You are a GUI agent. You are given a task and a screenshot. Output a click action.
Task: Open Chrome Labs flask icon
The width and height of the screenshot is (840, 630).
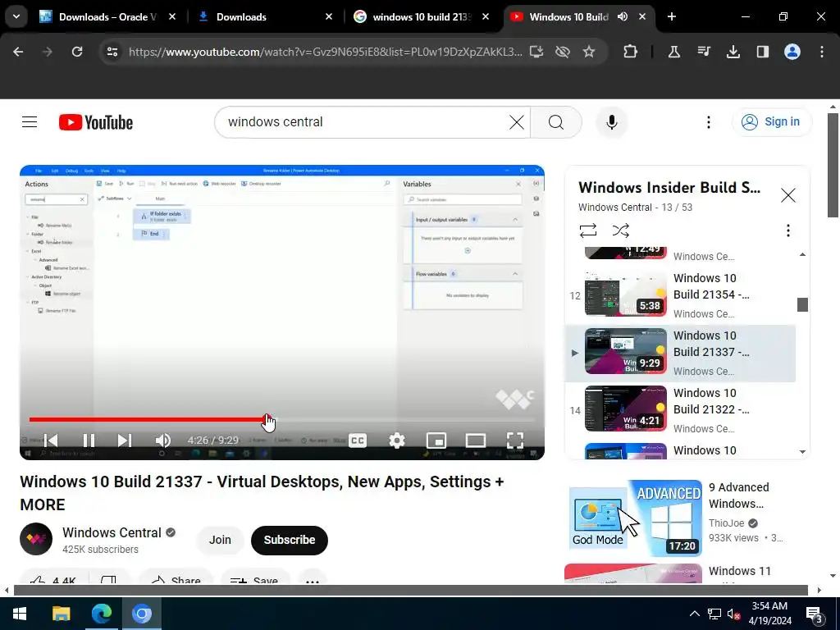[x=674, y=52]
